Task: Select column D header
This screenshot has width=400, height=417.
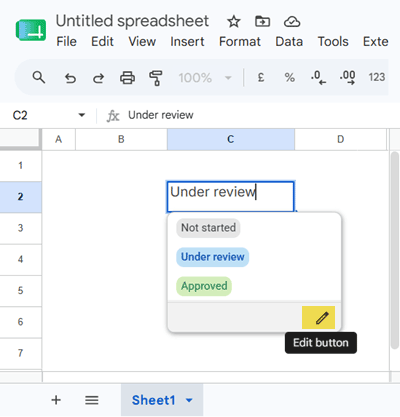Action: click(340, 139)
